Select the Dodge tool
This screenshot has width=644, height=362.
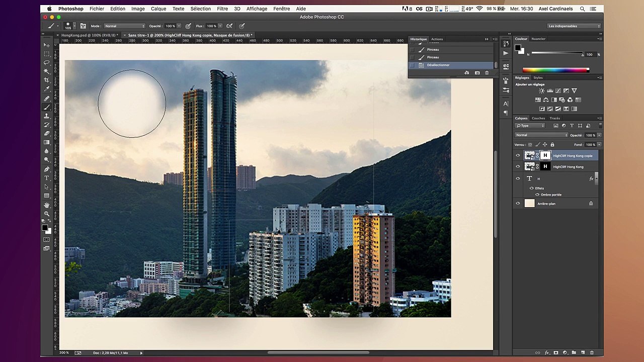(x=47, y=160)
